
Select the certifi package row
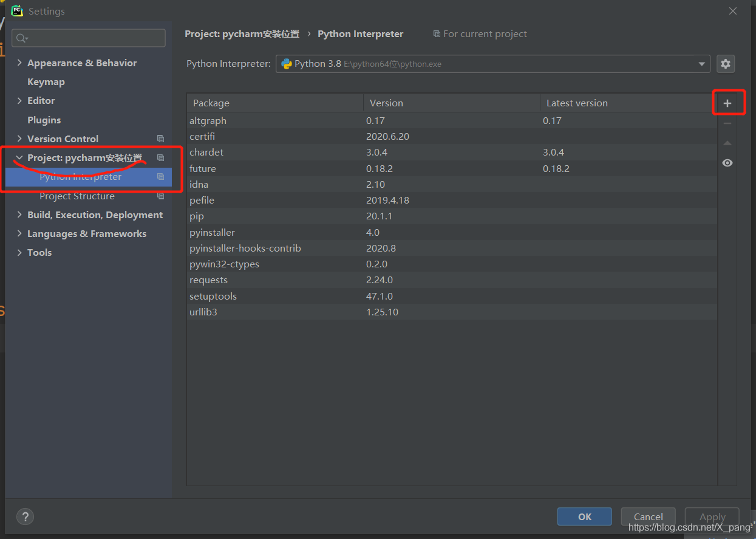[x=452, y=136]
